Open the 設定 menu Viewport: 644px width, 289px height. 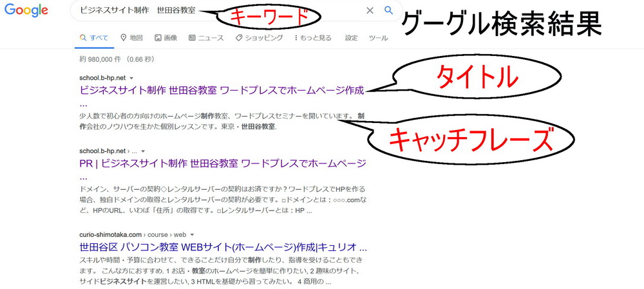point(351,38)
